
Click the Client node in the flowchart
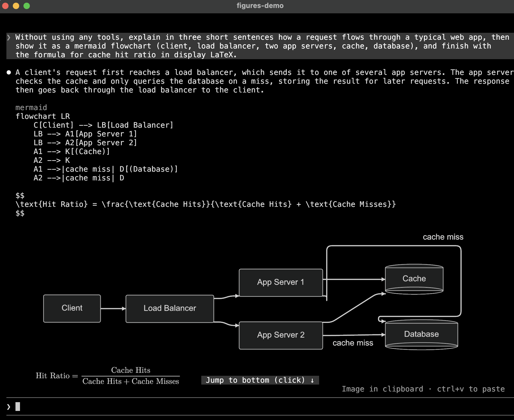pyautogui.click(x=72, y=308)
